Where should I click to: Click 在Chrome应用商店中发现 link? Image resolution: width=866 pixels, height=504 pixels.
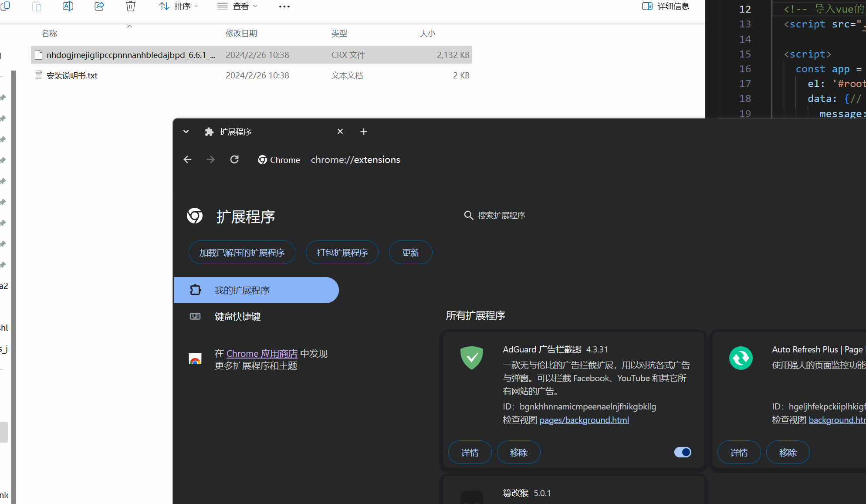pyautogui.click(x=261, y=353)
